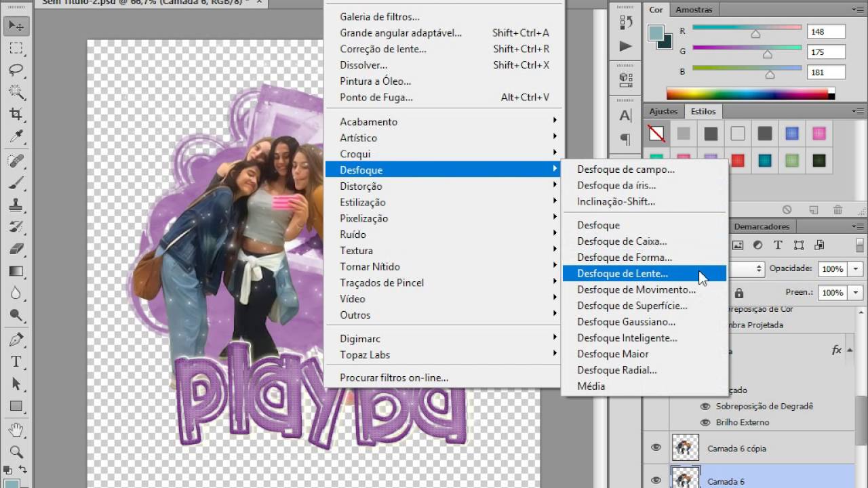This screenshot has width=868, height=488.
Task: Delete style with the trash icon
Action: tap(838, 210)
